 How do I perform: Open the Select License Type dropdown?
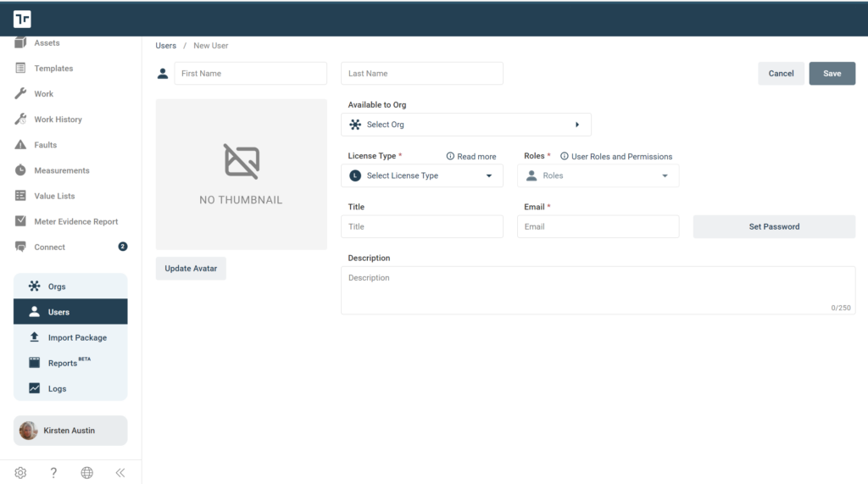(x=422, y=175)
